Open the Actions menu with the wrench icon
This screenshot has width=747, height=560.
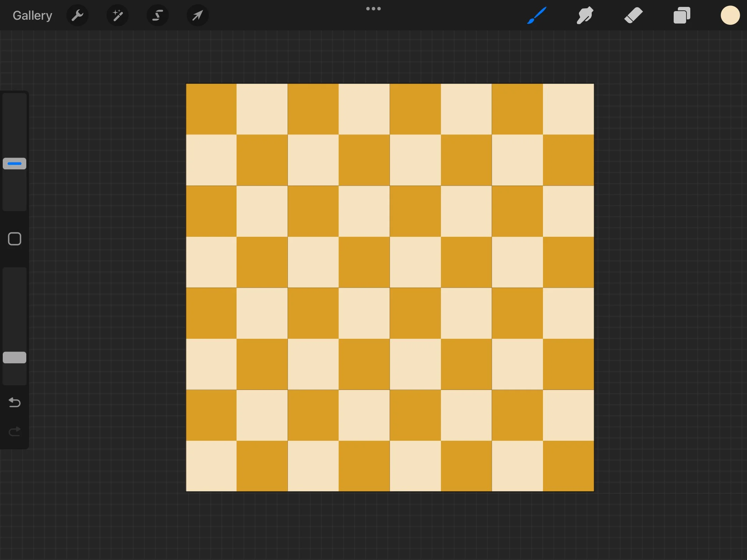coord(77,15)
